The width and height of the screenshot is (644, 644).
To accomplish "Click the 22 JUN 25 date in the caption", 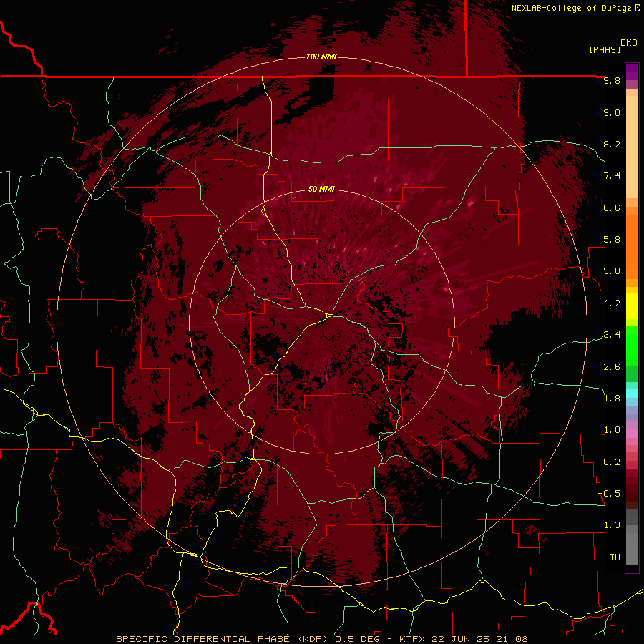I will pyautogui.click(x=460, y=639).
